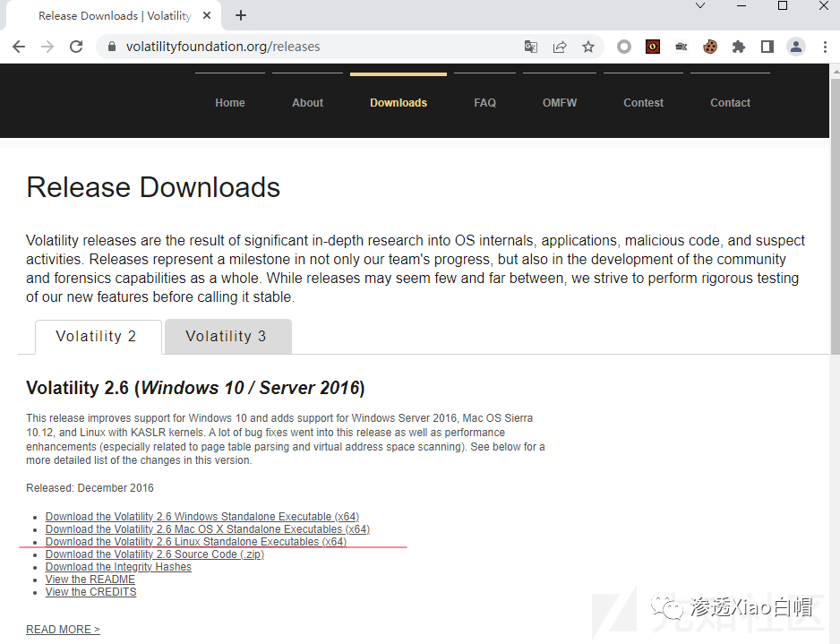Open the tab search chevron

click(700, 6)
